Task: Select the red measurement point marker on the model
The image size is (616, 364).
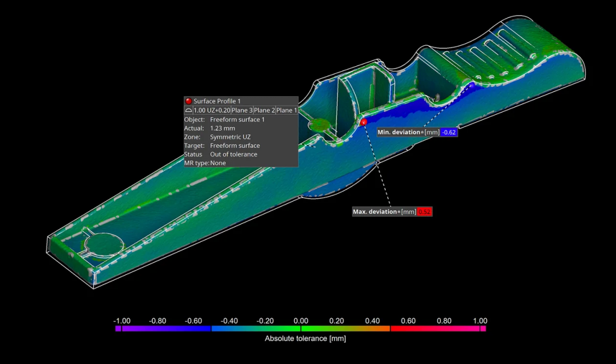Action: (x=364, y=122)
